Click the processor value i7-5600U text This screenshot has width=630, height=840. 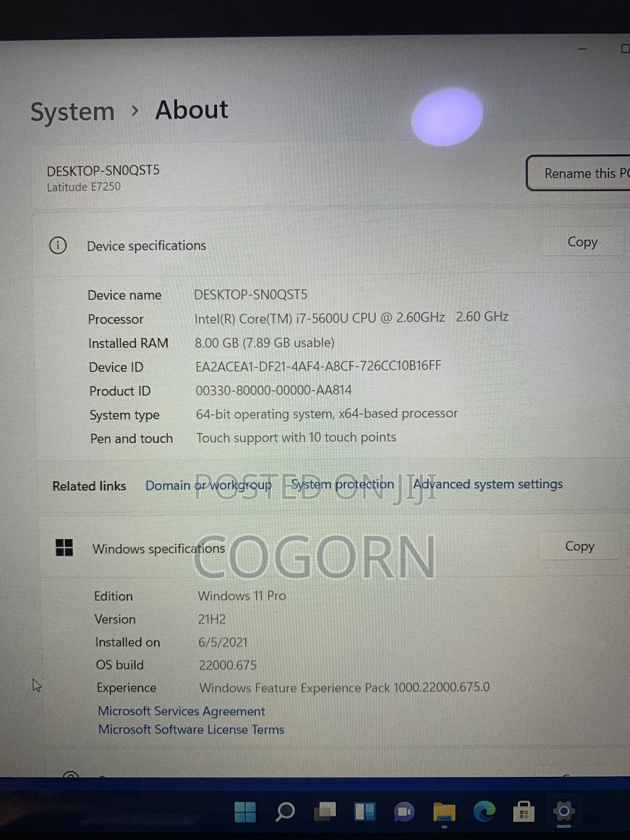(351, 318)
